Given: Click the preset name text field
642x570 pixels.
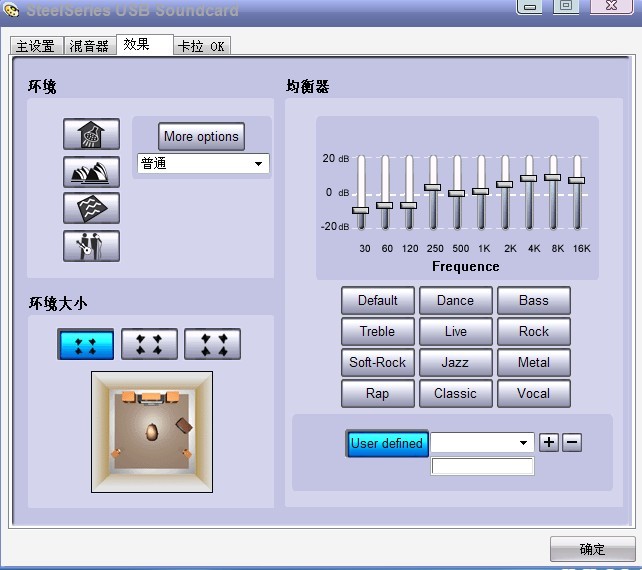Looking at the screenshot, I should click(482, 467).
